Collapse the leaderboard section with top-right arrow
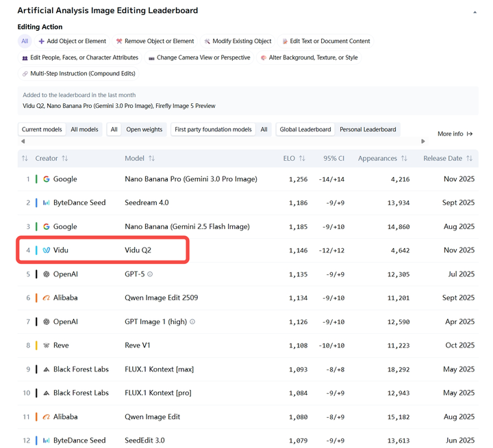 pos(475,12)
